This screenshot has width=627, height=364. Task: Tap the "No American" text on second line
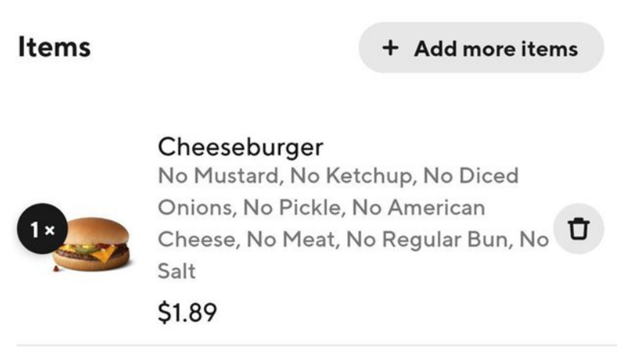point(418,207)
